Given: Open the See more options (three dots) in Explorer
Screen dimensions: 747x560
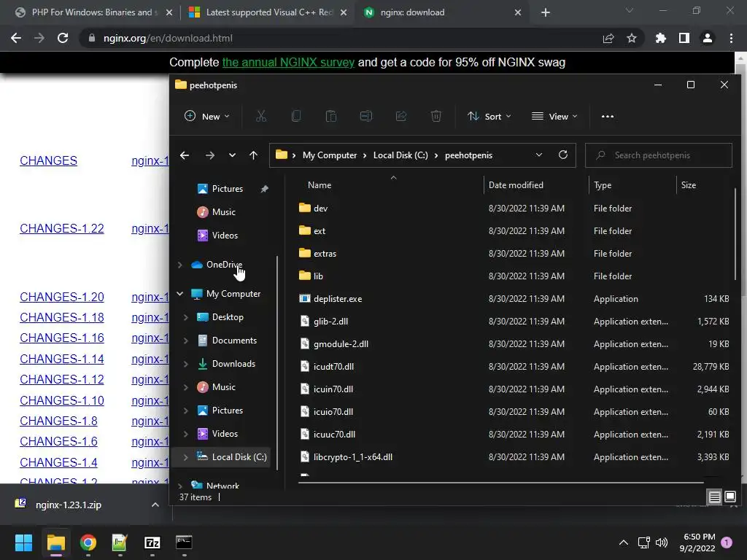Looking at the screenshot, I should click(x=608, y=116).
